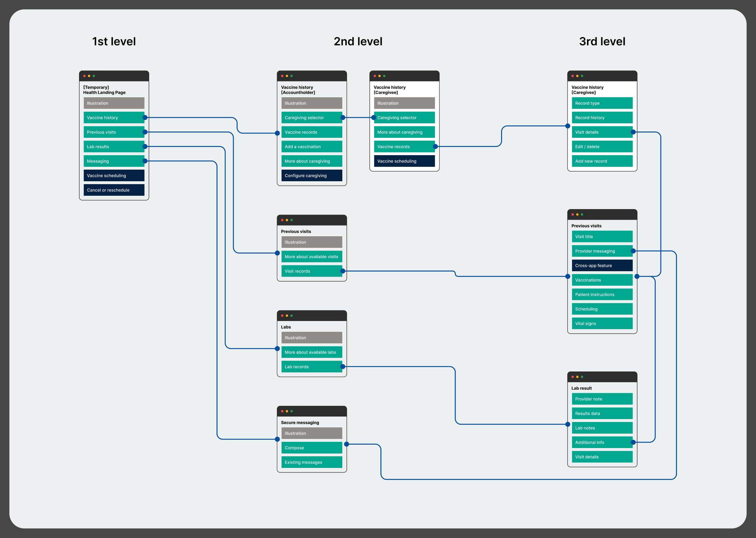The width and height of the screenshot is (756, 538).
Task: Select connector dot on Provider messaging block
Action: (633, 251)
